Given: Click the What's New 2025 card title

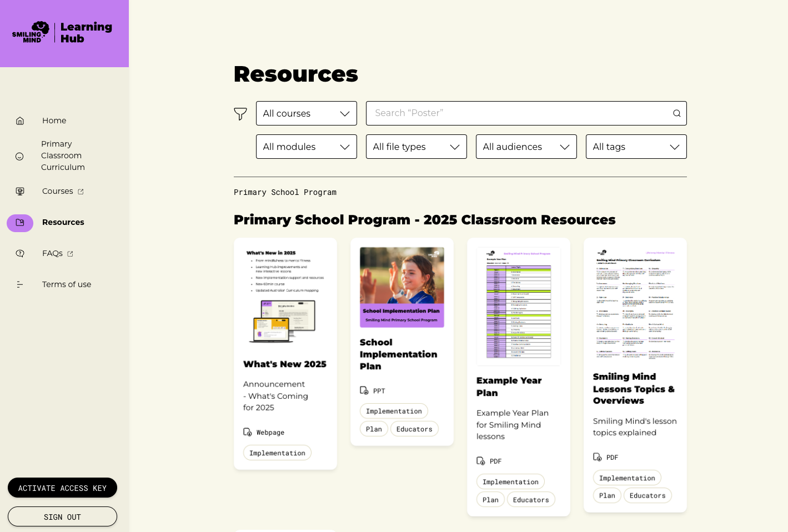Looking at the screenshot, I should [x=285, y=364].
